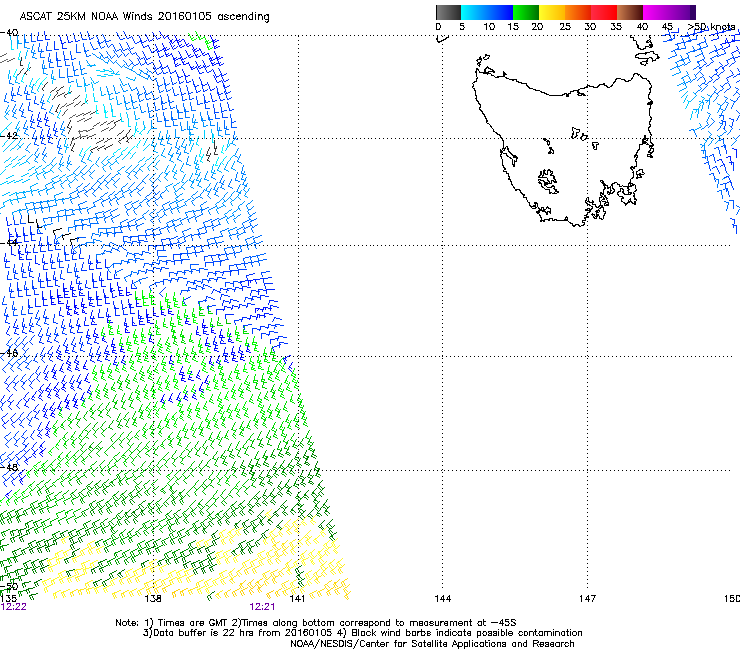
Task: Select the brown 35-40 knots color segment
Action: click(x=630, y=12)
